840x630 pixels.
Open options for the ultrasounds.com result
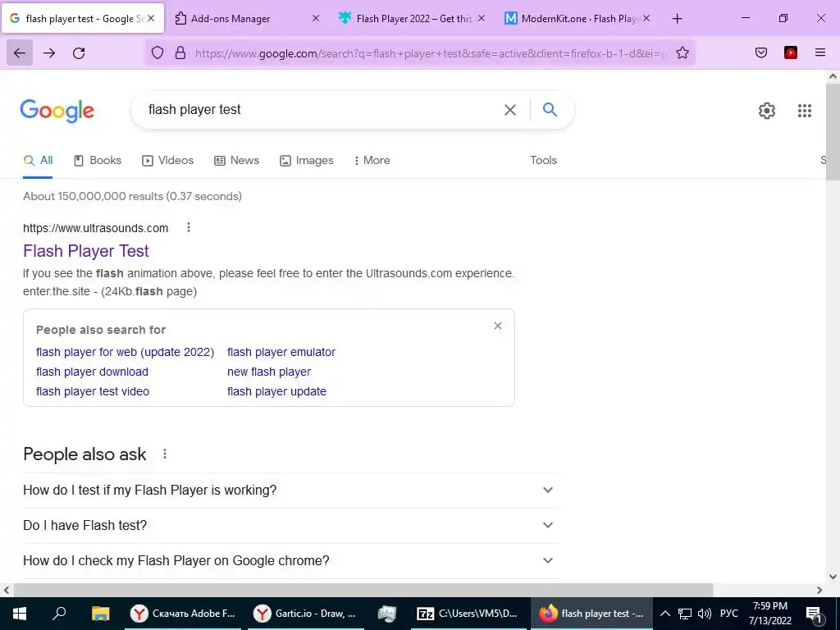(x=189, y=228)
